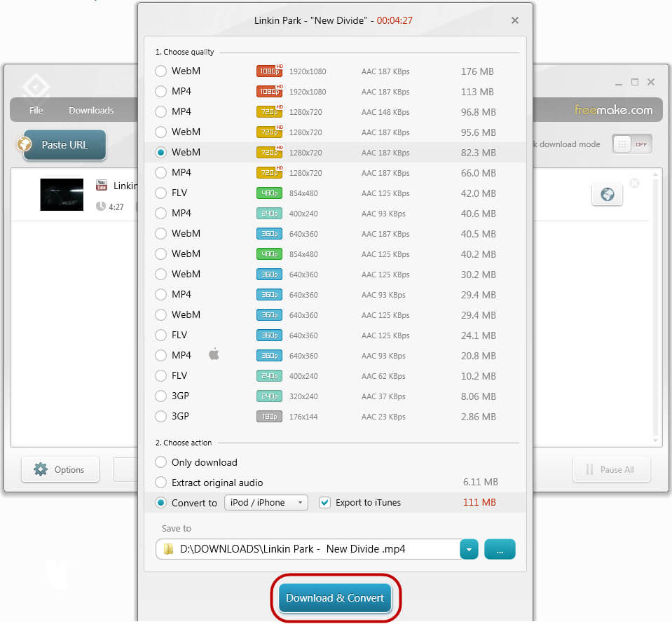This screenshot has height=624, width=672.
Task: Toggle the download mode OFF switch
Action: [x=632, y=144]
